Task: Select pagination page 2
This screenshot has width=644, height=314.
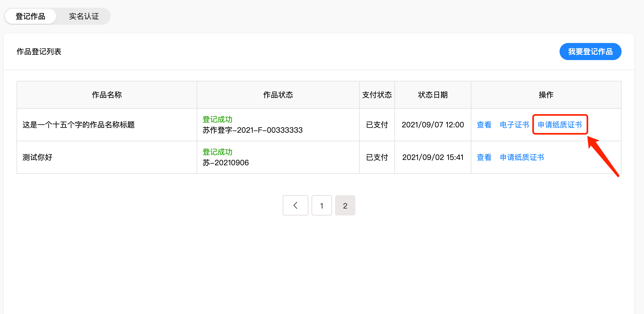Action: click(345, 205)
